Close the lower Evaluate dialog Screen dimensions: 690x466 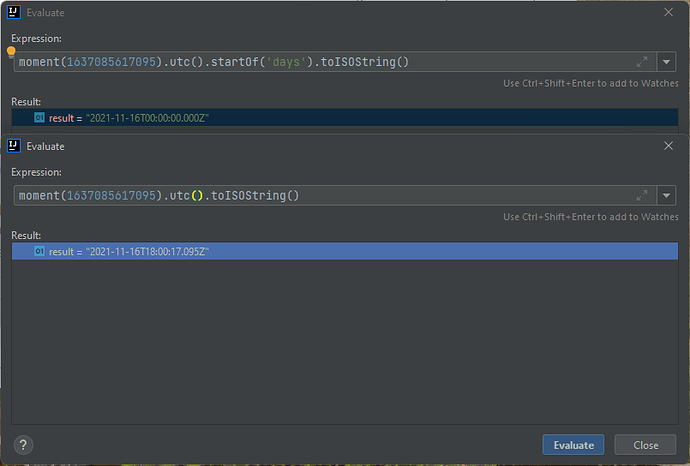click(668, 146)
